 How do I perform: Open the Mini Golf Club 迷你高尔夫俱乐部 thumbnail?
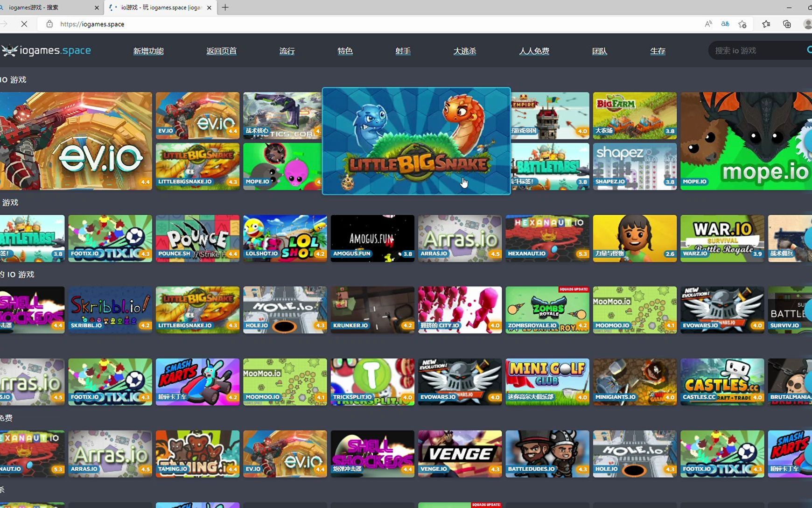click(547, 382)
